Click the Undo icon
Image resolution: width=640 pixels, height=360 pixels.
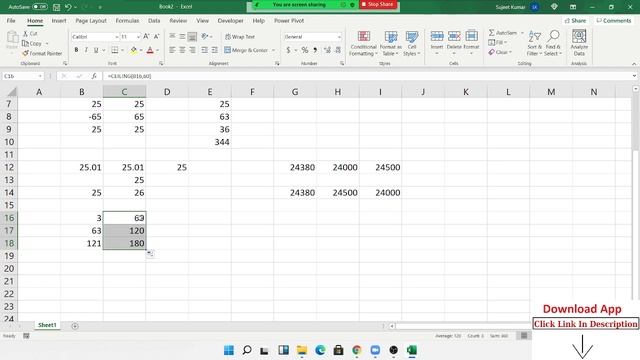click(68, 7)
